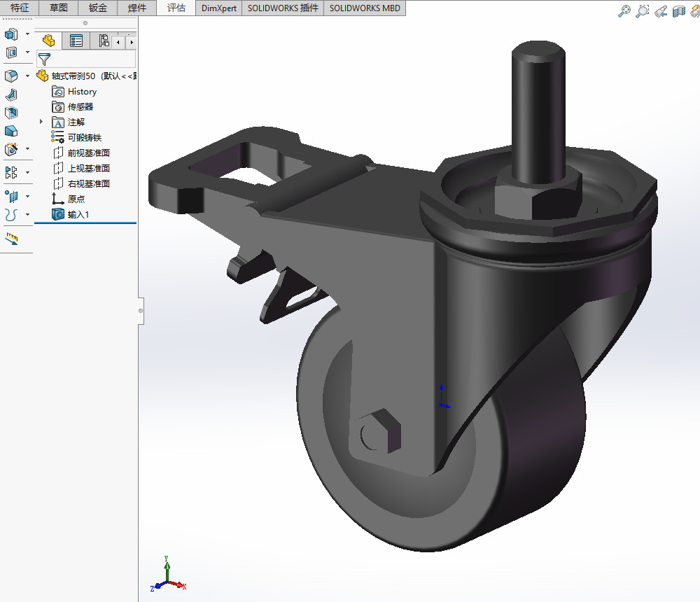Click the Zoom to Fit icon

click(x=624, y=10)
